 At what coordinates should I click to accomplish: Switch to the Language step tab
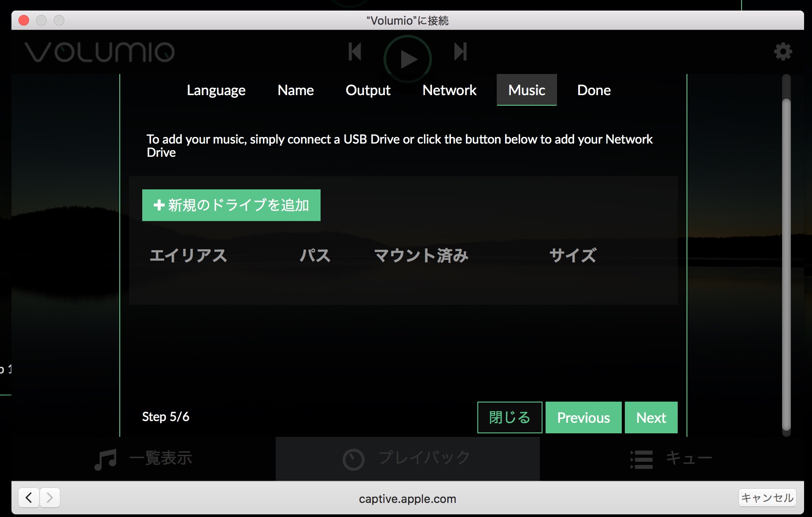click(x=216, y=90)
